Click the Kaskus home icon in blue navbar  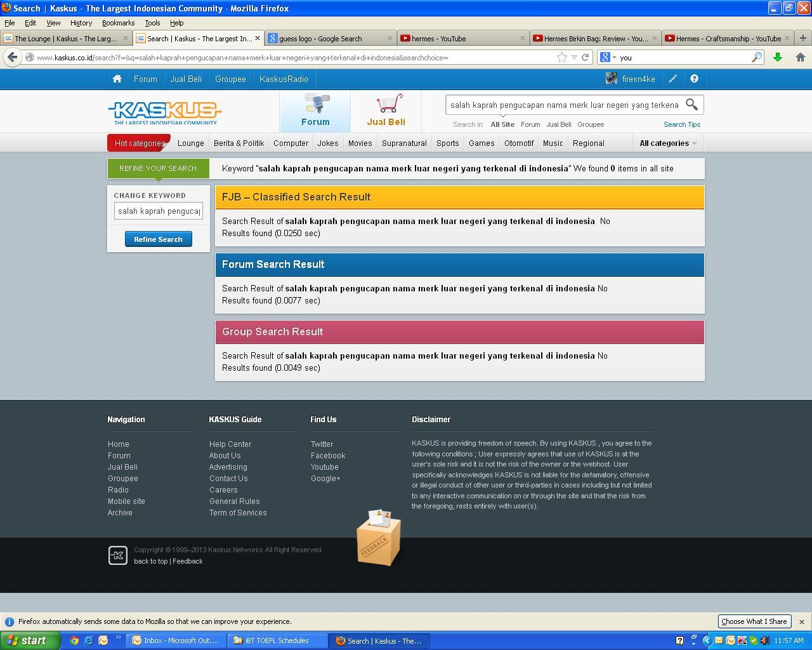click(x=117, y=79)
